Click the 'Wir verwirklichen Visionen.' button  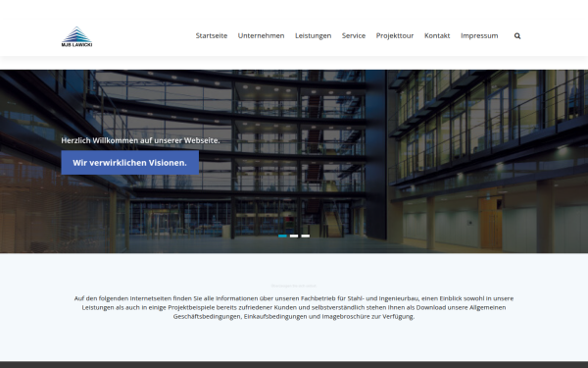pos(129,163)
